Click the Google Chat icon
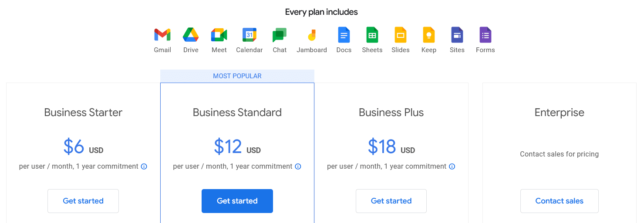 click(x=280, y=35)
